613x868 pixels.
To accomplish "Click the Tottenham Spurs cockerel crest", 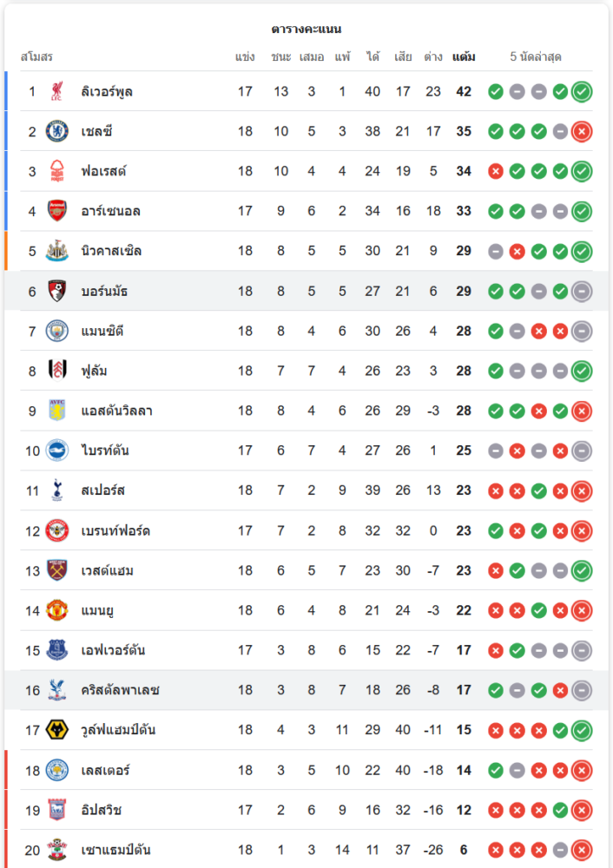I will click(57, 490).
